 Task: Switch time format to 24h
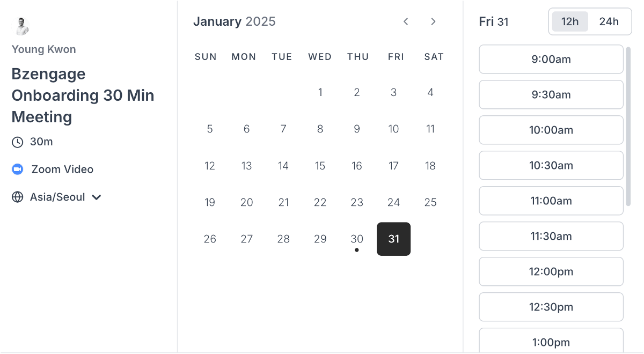coord(609,21)
